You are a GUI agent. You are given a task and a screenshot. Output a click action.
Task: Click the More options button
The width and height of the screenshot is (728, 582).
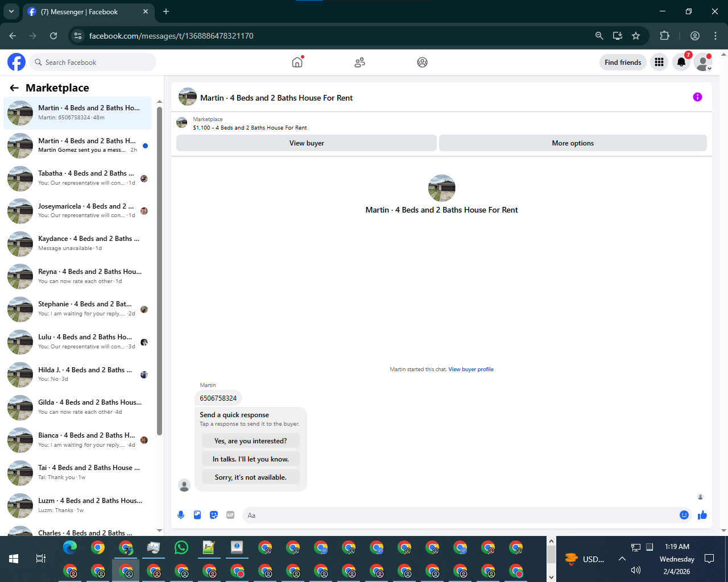573,143
